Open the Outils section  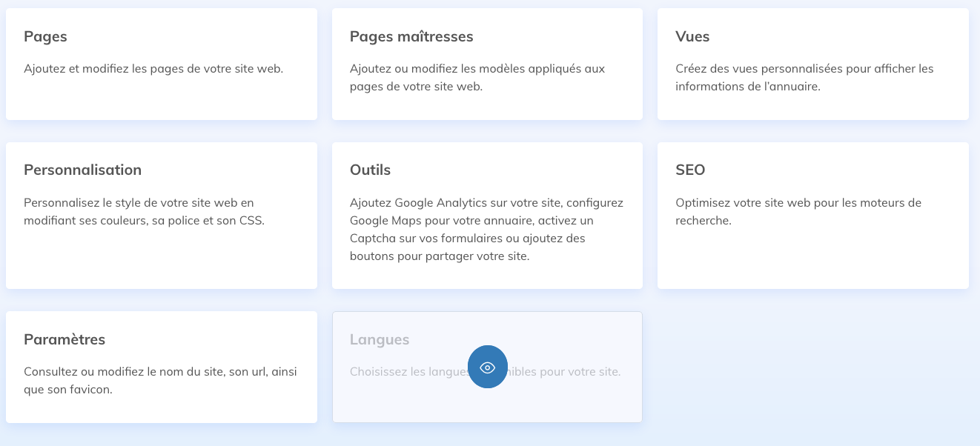(487, 215)
